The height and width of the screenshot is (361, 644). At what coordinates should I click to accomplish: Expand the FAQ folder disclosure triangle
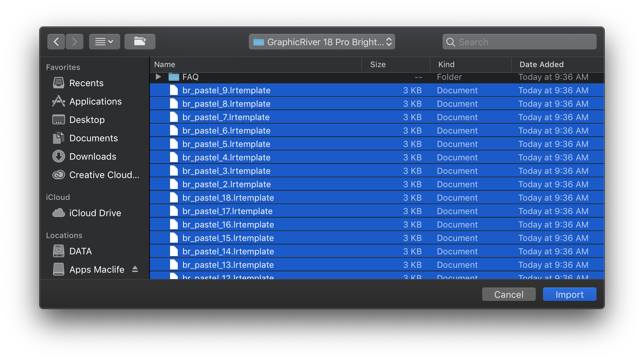point(158,77)
